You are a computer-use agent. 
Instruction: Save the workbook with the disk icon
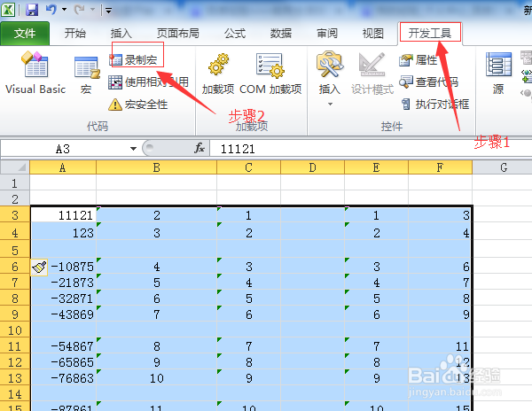click(x=32, y=10)
